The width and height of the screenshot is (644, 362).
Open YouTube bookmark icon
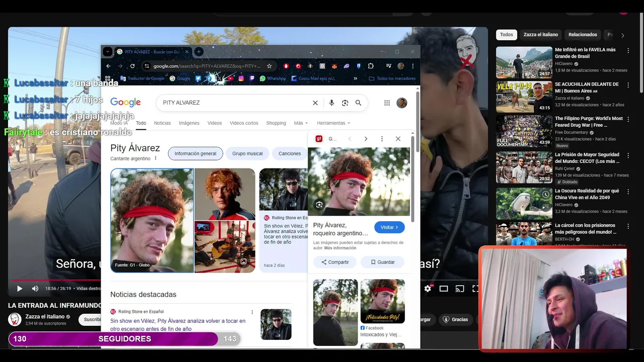pos(230,78)
